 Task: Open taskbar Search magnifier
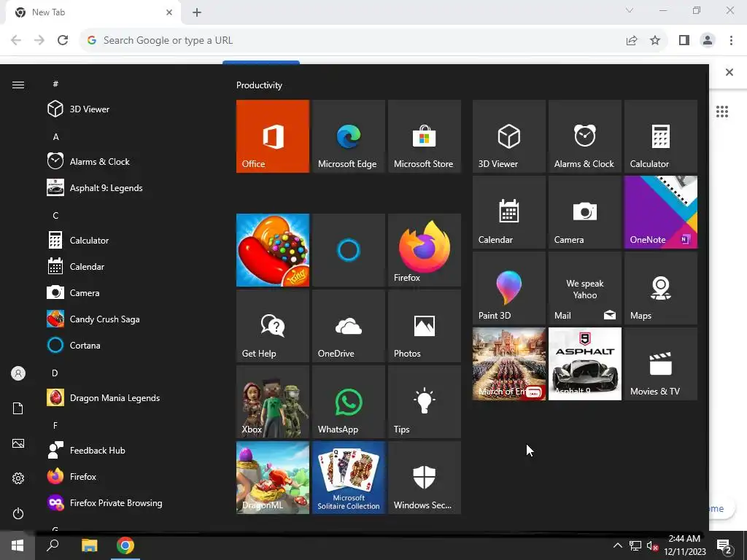[53, 545]
